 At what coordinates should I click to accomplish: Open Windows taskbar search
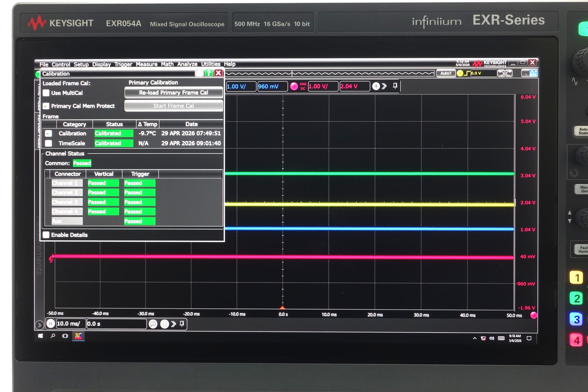coord(53,336)
